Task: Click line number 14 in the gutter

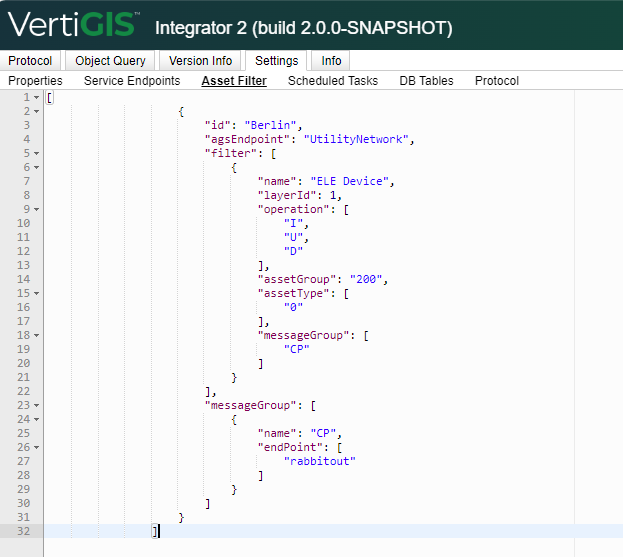Action: pyautogui.click(x=23, y=279)
